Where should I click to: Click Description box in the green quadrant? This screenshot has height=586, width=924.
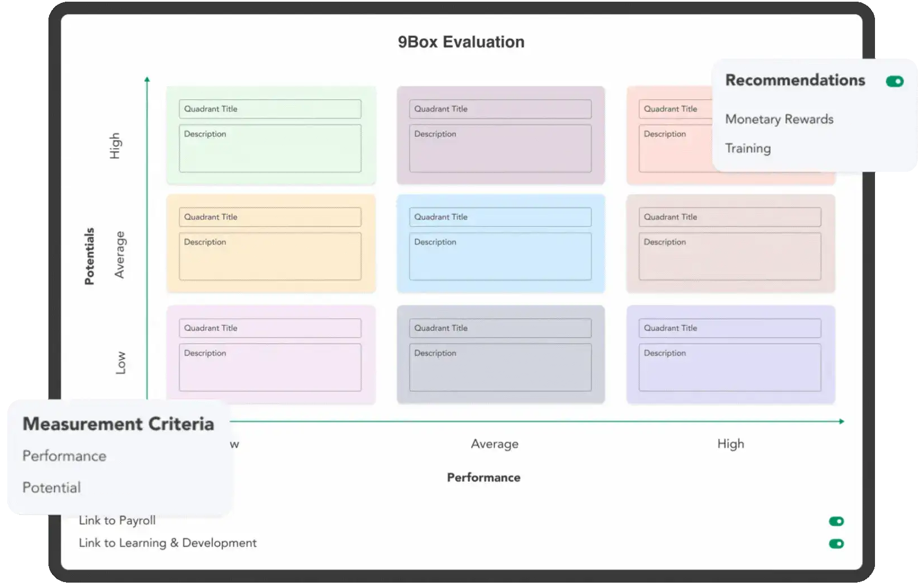(270, 148)
